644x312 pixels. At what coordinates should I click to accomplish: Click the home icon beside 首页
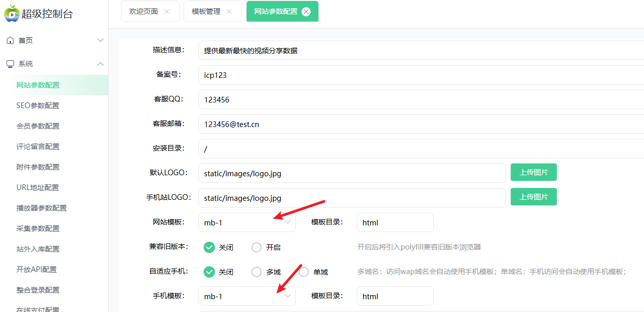point(10,40)
